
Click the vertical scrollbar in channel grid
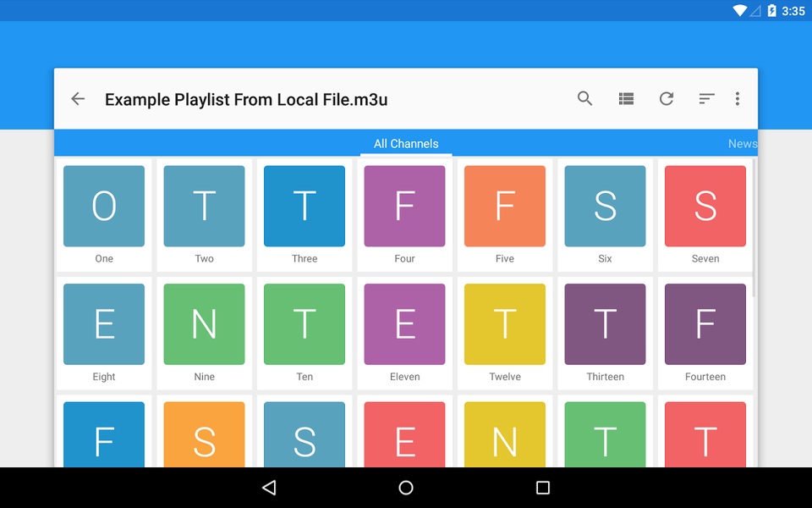pyautogui.click(x=754, y=228)
